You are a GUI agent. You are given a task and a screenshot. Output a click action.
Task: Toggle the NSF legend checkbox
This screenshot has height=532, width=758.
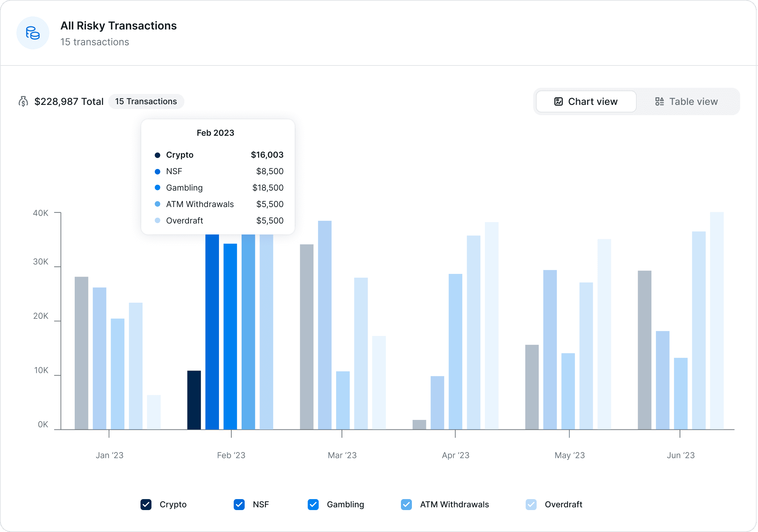pos(239,504)
